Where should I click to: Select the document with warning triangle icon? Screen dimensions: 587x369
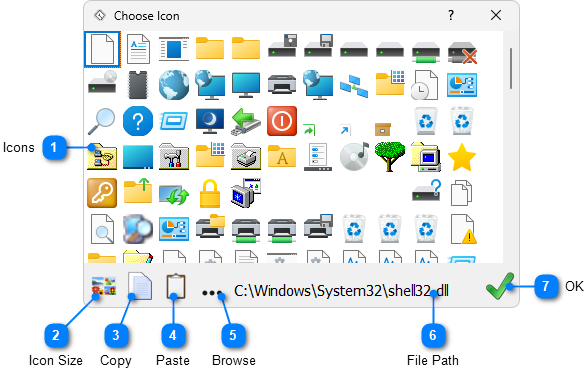pos(463,229)
